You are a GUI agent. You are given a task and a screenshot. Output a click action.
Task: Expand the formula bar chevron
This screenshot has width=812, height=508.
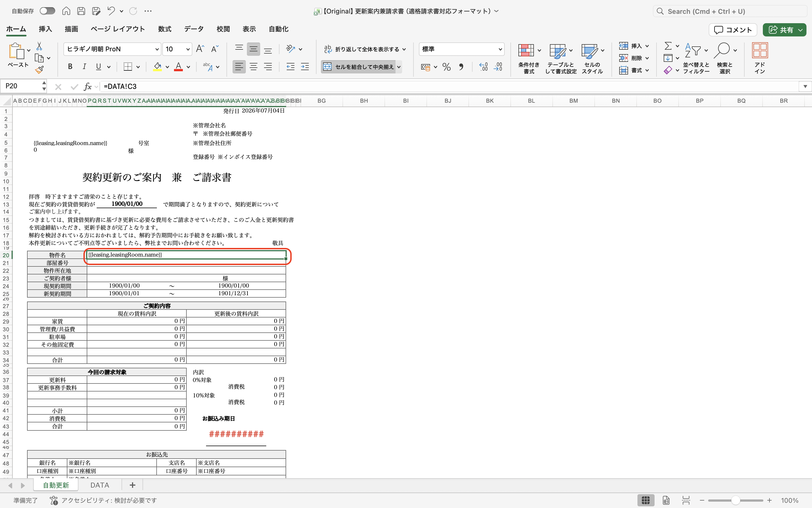click(805, 87)
